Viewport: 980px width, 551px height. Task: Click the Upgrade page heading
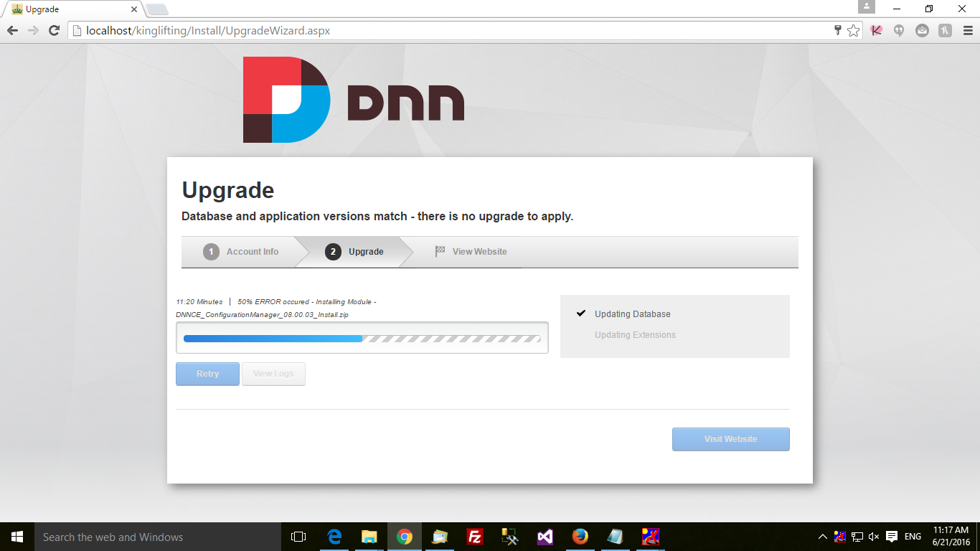pyautogui.click(x=228, y=190)
